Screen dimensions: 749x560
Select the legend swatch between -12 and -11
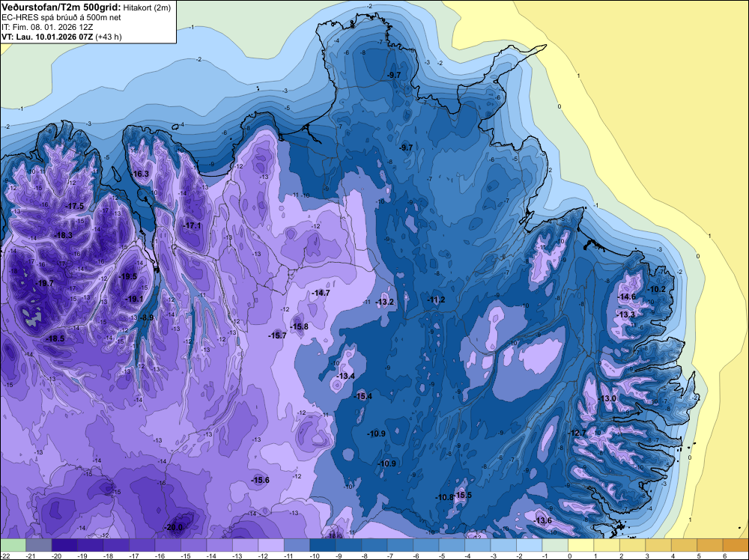coord(271,545)
